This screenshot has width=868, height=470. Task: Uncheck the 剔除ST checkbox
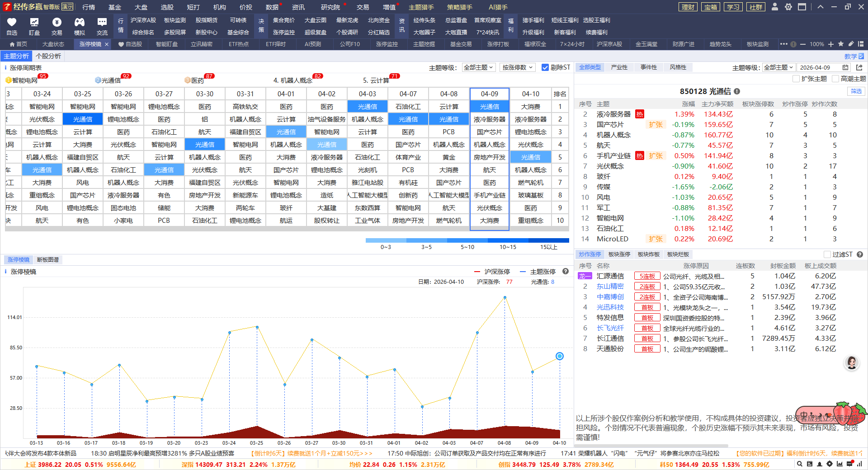[x=545, y=67]
